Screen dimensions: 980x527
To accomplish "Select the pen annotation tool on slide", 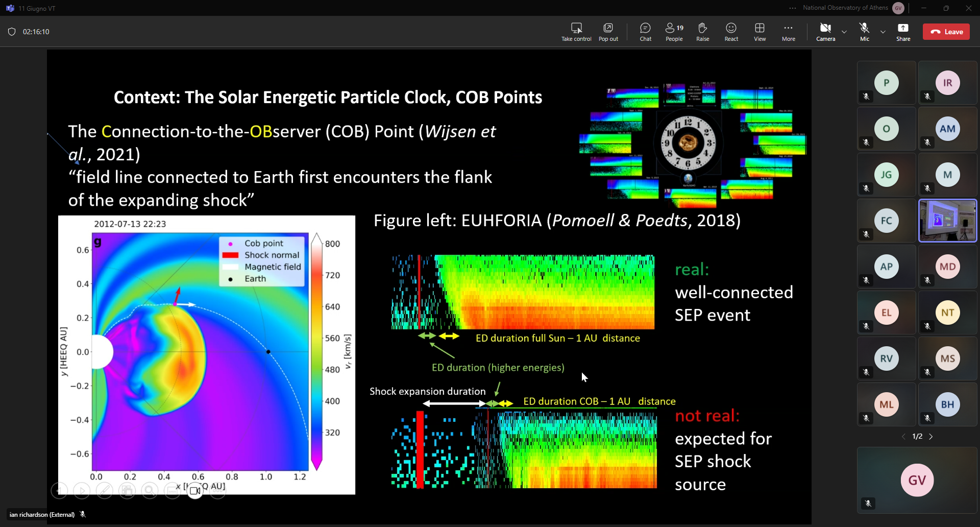I will pos(104,491).
